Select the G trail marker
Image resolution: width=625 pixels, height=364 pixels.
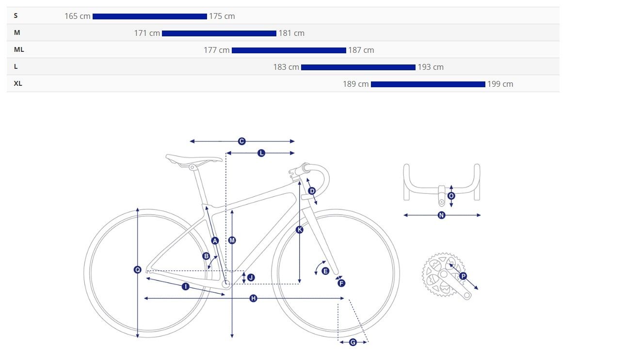pyautogui.click(x=353, y=342)
